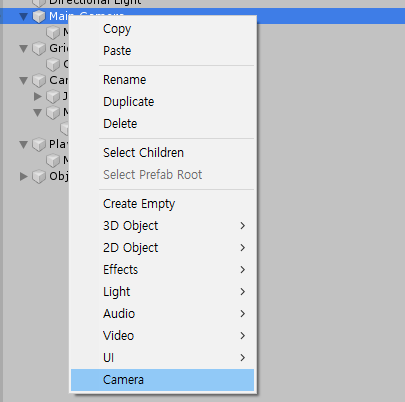Click the Effects submenu arrow

(243, 270)
